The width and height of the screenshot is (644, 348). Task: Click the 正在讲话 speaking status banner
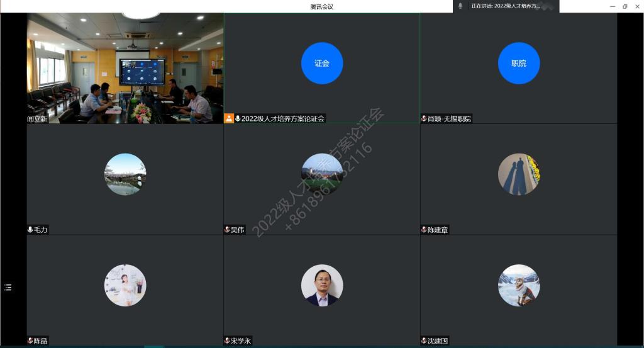[506, 6]
